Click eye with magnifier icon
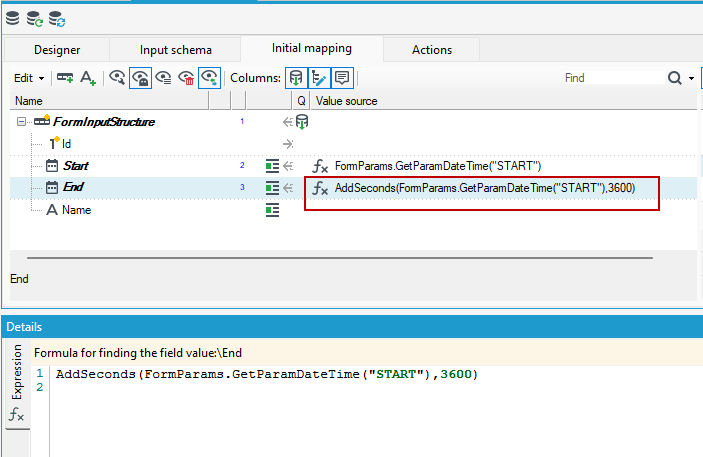 (117, 78)
